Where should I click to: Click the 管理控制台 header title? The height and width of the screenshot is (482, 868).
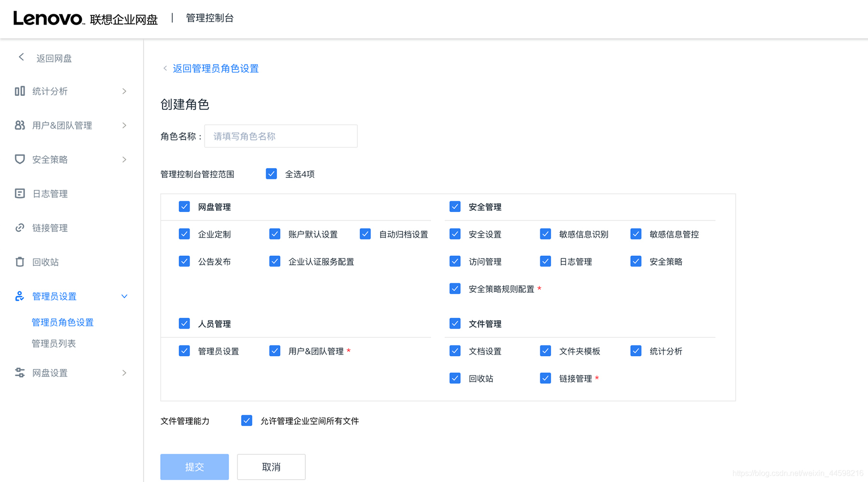(210, 18)
